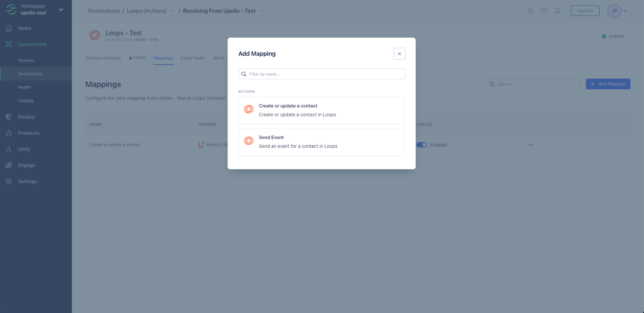Click the Upollo trigger icon beside Identify
644x313 pixels.
point(201,145)
